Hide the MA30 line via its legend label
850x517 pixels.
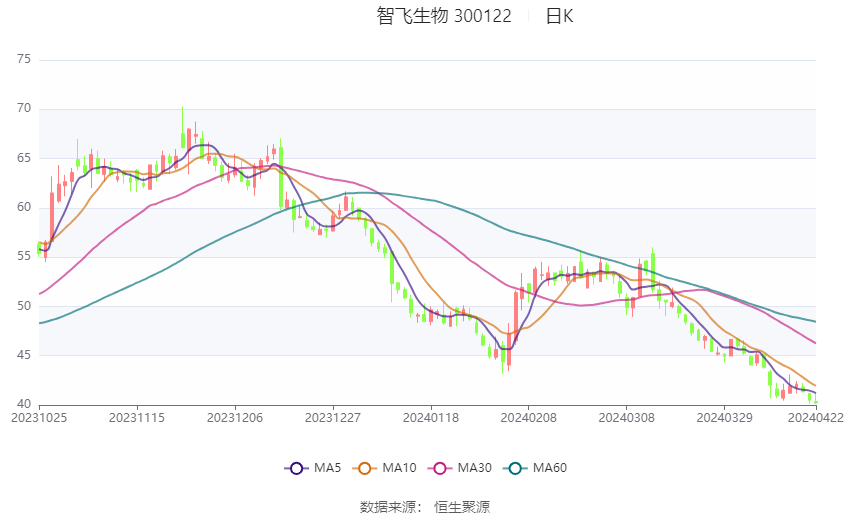(x=474, y=468)
